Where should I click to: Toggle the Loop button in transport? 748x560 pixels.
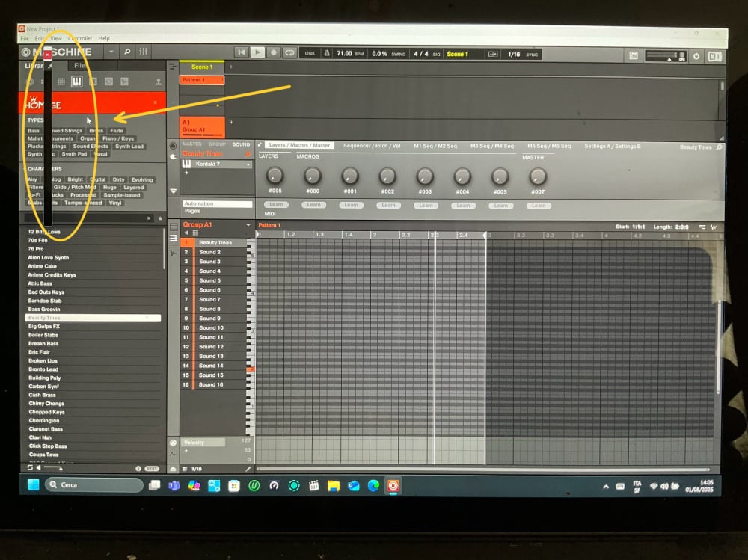tap(289, 52)
